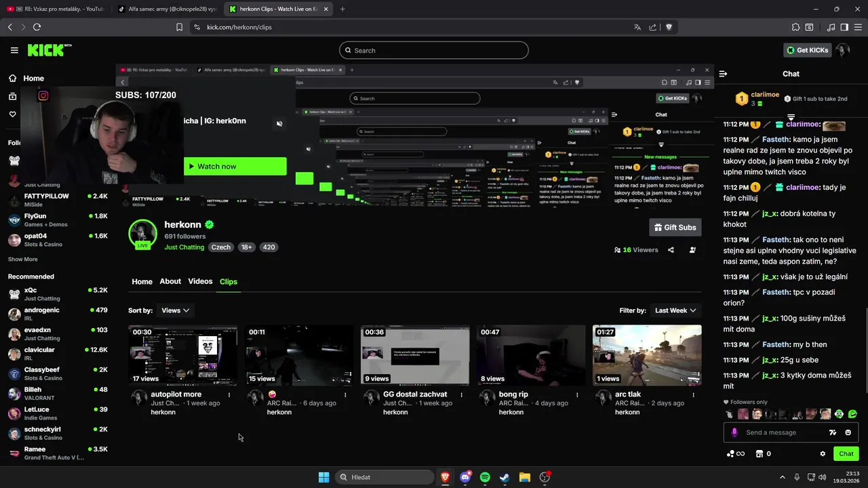Image resolution: width=868 pixels, height=488 pixels.
Task: Bookmark this page via the bookmark icon
Action: click(179, 27)
